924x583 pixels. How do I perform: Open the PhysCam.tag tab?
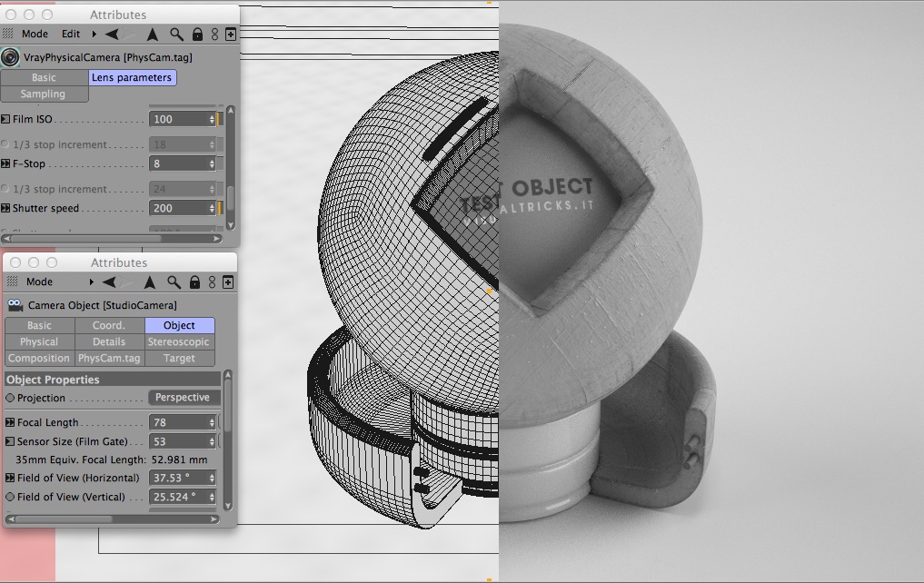pos(109,358)
